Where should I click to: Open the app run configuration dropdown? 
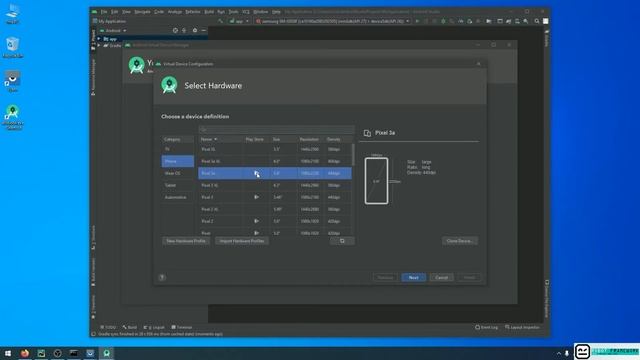pos(239,21)
